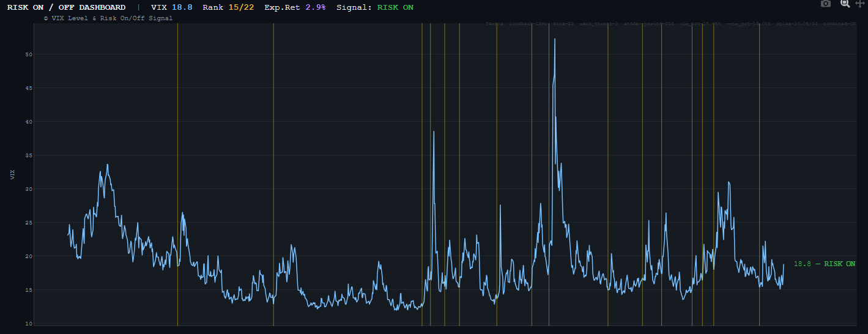This screenshot has width=868, height=334.
Task: Click the y-axis tick label 45
Action: pos(28,88)
